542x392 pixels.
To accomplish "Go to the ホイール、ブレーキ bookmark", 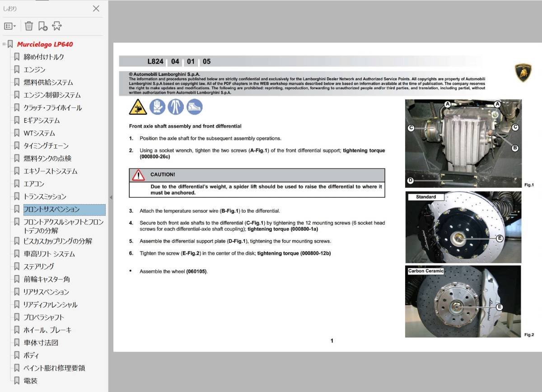I will point(47,330).
